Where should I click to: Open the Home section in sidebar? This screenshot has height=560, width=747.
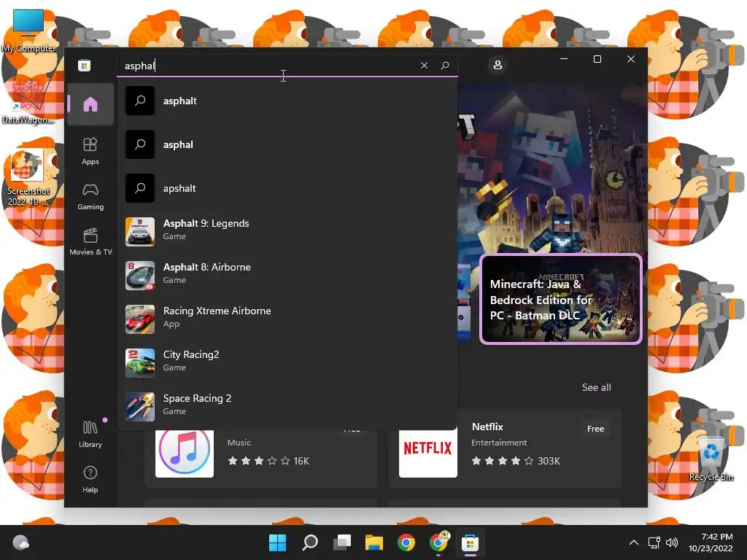(x=90, y=104)
